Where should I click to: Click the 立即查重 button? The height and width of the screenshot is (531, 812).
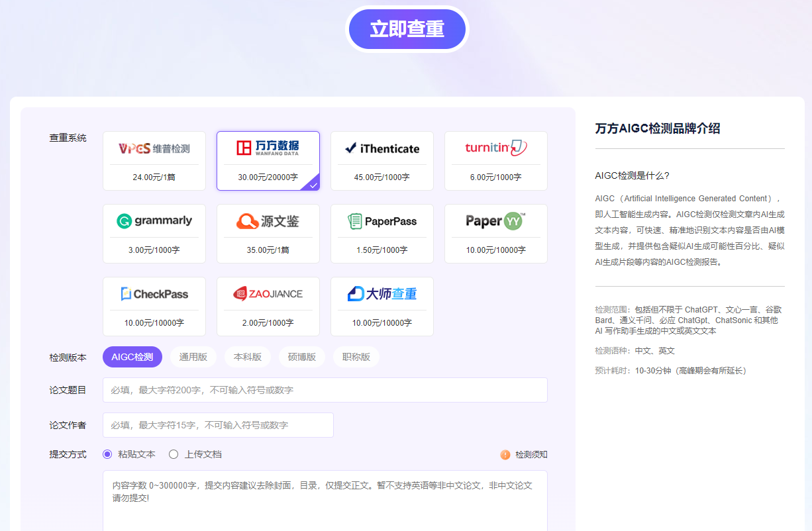pyautogui.click(x=407, y=29)
